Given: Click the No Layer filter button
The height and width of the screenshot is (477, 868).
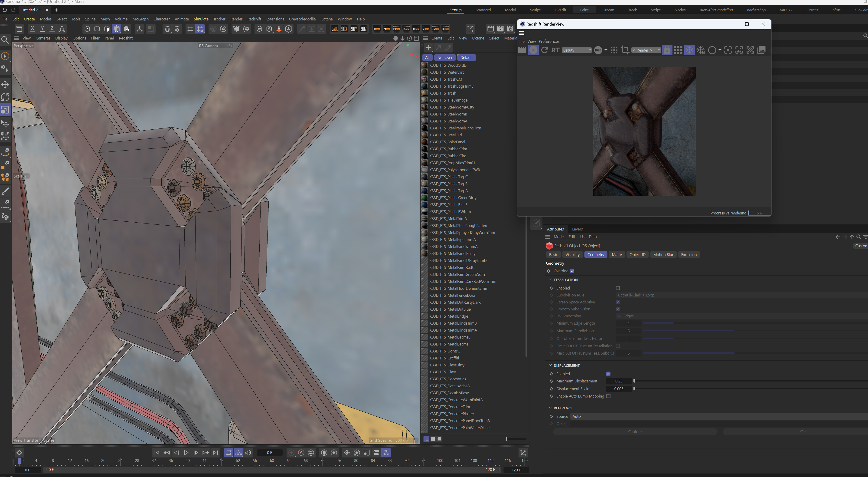Looking at the screenshot, I should tap(444, 58).
